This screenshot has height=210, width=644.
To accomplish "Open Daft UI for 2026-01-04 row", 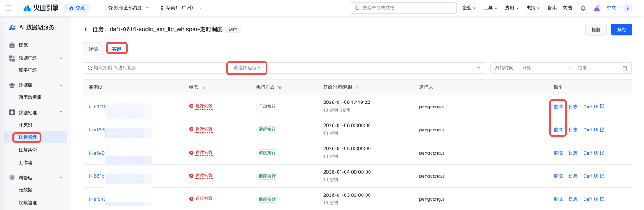I will [594, 176].
